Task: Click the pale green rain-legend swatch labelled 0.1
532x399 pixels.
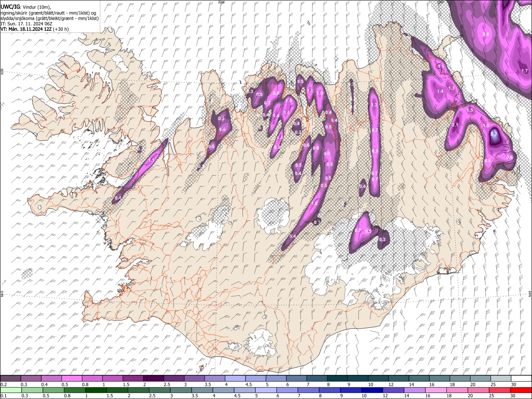Action: (x=10, y=390)
